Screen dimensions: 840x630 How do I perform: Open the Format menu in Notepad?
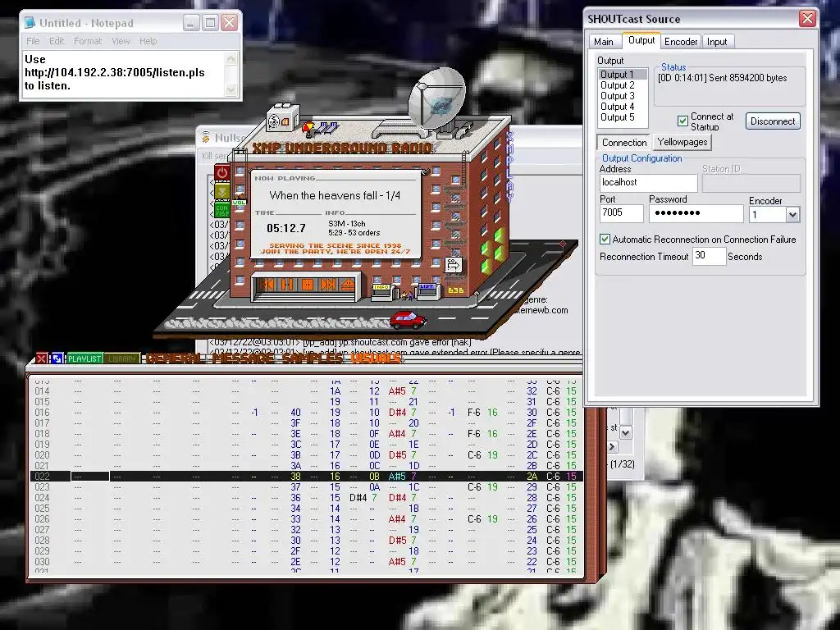[x=87, y=41]
